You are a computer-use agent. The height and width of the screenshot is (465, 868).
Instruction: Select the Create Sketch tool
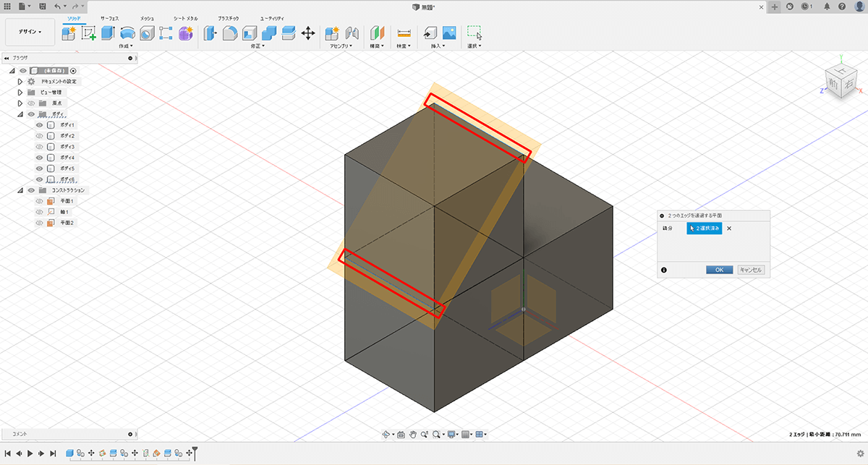[x=88, y=33]
